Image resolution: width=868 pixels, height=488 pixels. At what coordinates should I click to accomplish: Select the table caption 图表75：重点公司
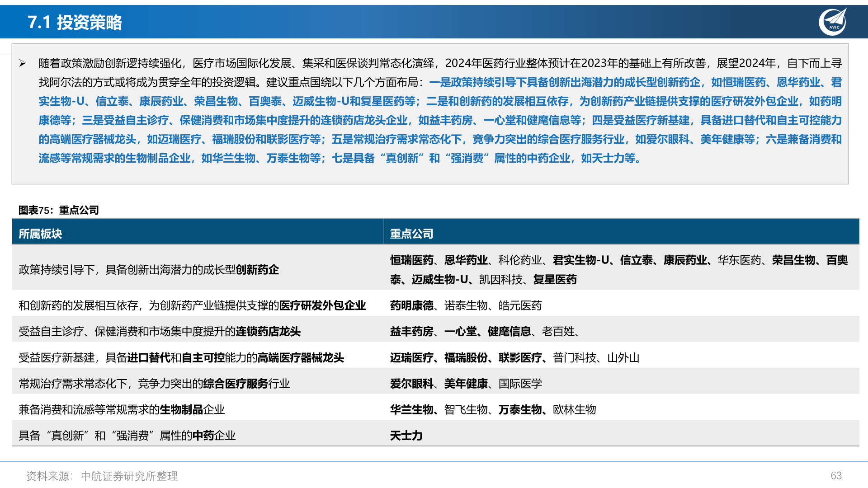point(58,210)
